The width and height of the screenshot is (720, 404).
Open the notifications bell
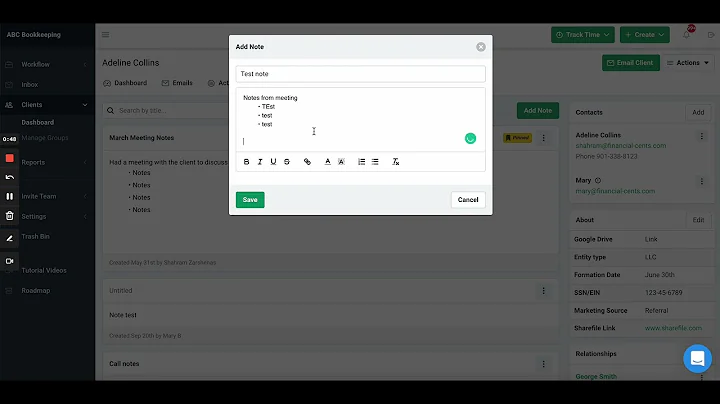coord(686,35)
